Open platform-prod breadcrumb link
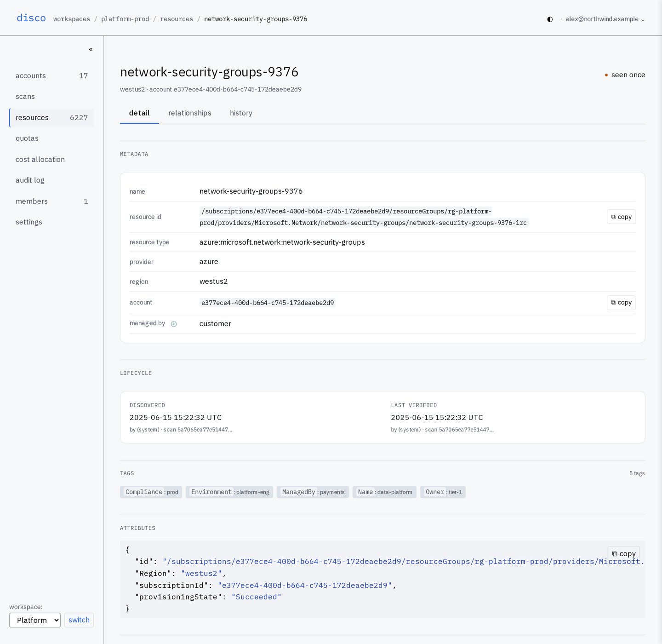 pos(125,19)
